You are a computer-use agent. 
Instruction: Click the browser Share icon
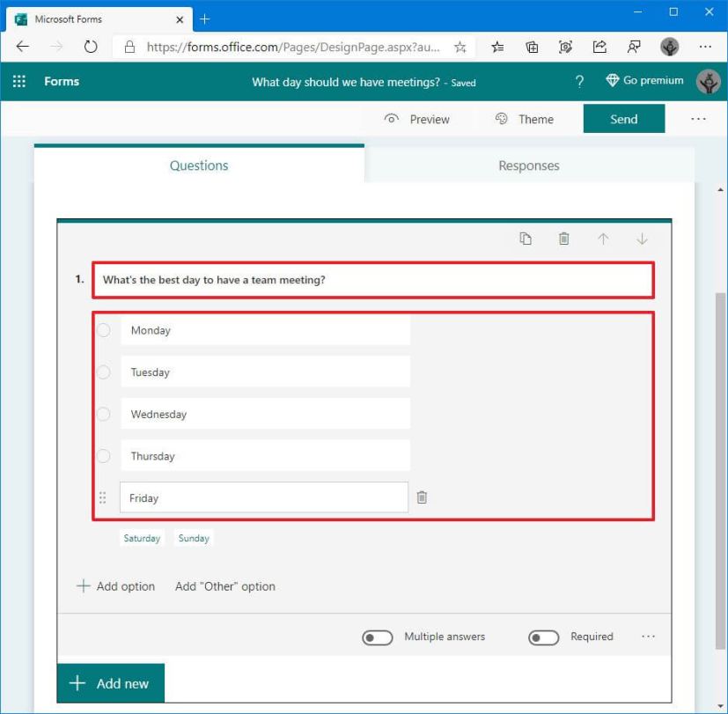[x=599, y=47]
